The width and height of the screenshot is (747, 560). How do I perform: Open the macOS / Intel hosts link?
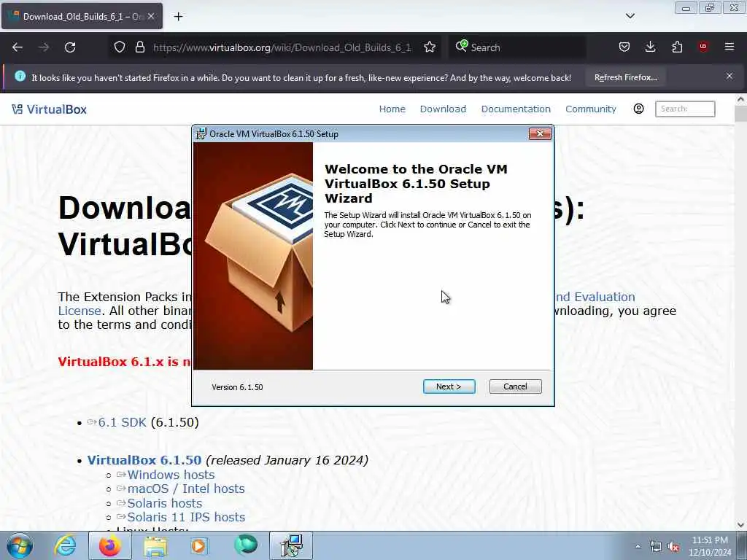[186, 489]
